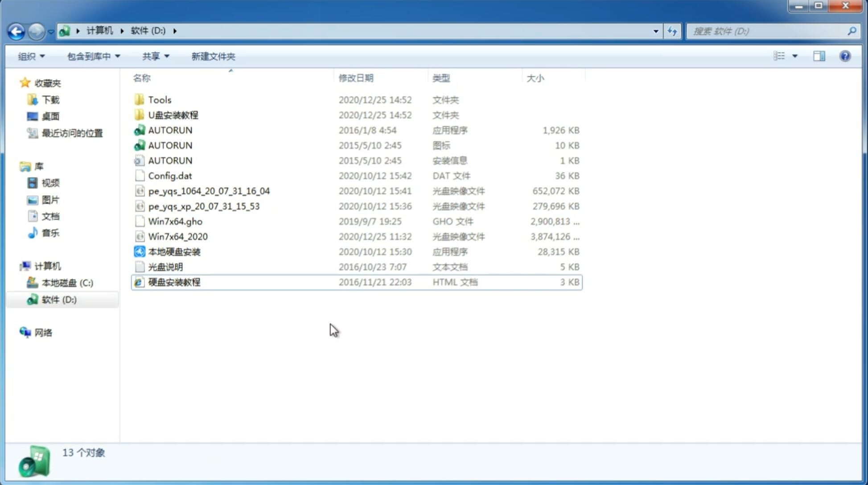Open 共享 menu options
The width and height of the screenshot is (868, 485).
(x=155, y=55)
